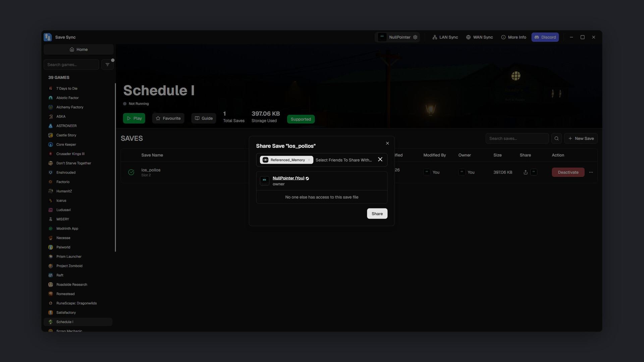Click the games list scrollbar
The height and width of the screenshot is (362, 644).
tap(115, 168)
